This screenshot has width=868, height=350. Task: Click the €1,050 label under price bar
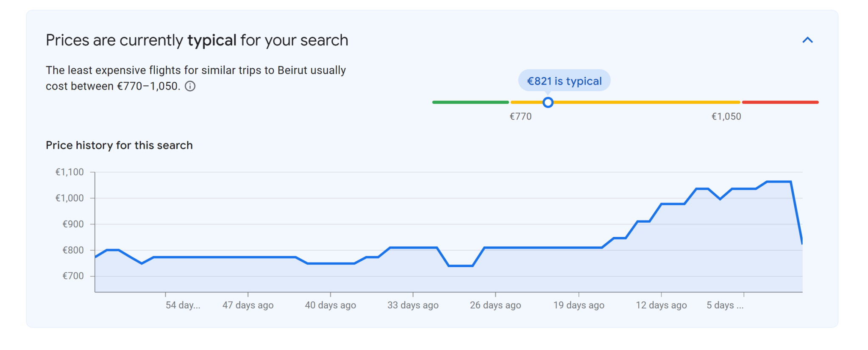[726, 117]
